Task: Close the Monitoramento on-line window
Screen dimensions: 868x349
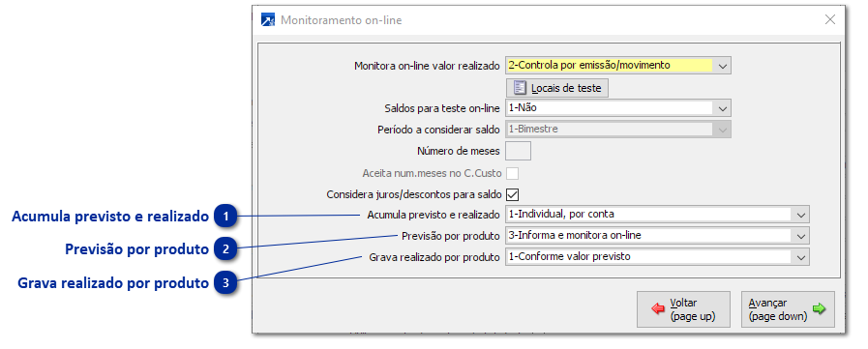Action: click(830, 20)
